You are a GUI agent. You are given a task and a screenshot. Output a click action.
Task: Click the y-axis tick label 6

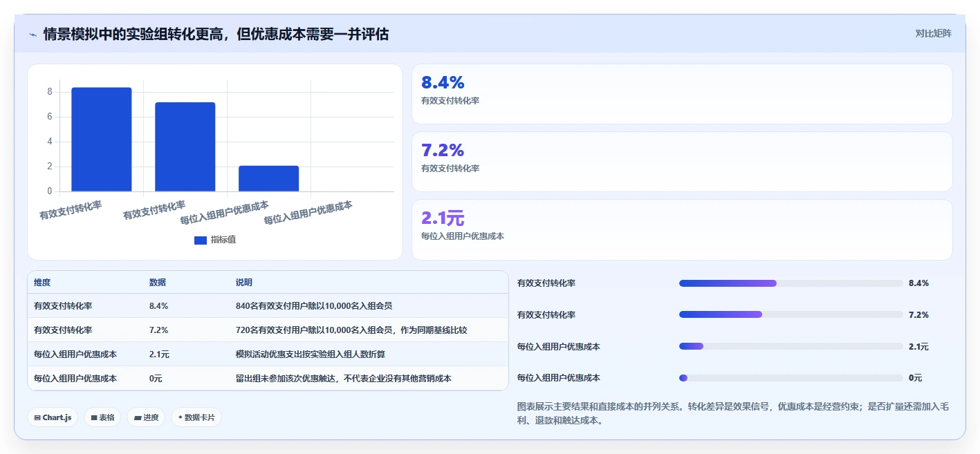[50, 117]
